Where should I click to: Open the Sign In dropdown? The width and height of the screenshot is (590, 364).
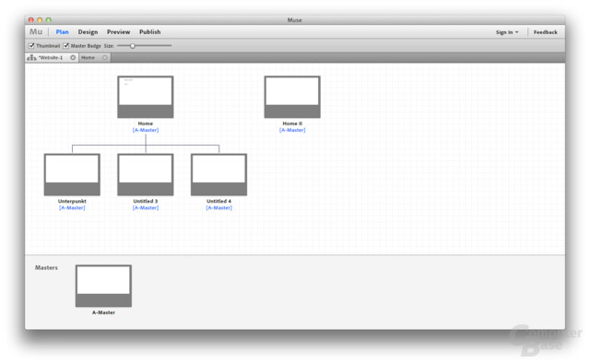[x=507, y=32]
